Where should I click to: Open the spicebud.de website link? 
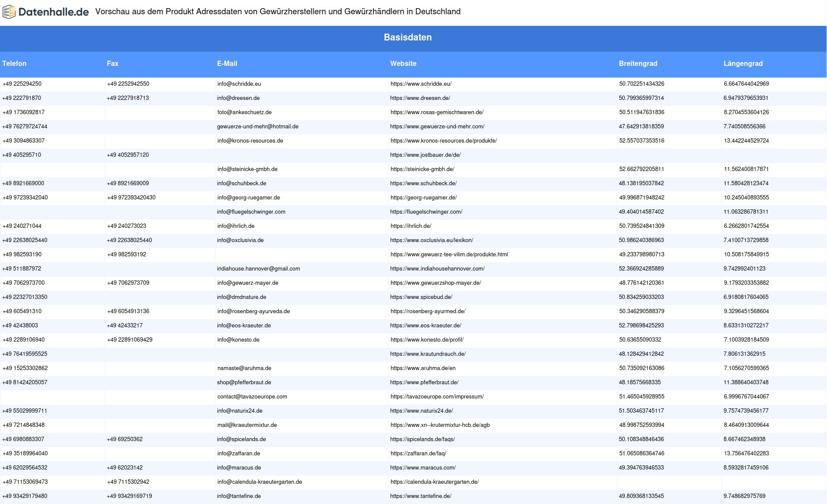421,297
